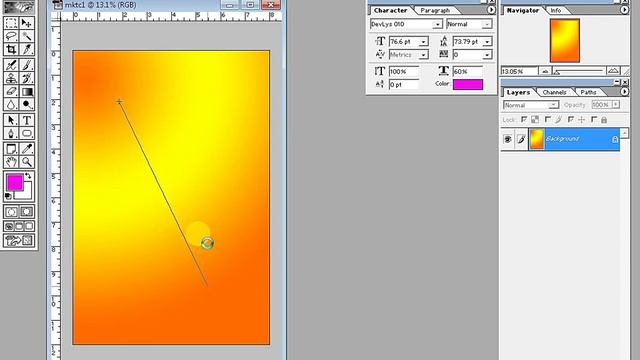The width and height of the screenshot is (640, 360).
Task: Click Jump to ImageReady button
Action: click(19, 240)
